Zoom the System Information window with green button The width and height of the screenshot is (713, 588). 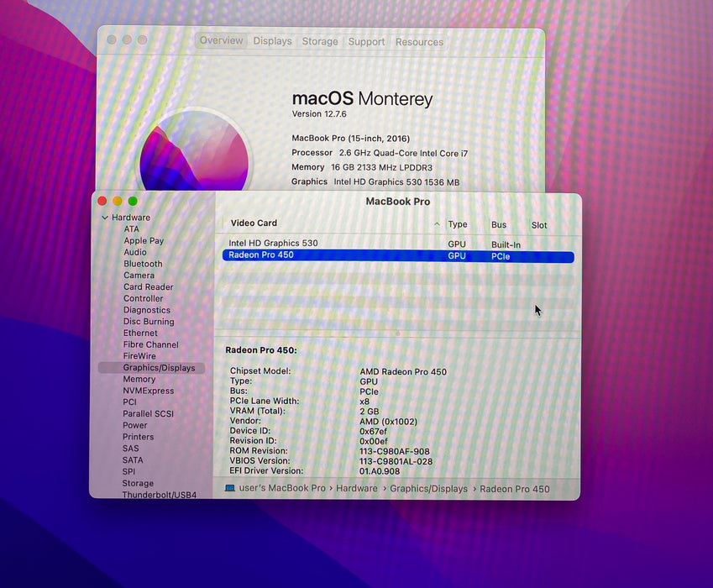pos(133,201)
